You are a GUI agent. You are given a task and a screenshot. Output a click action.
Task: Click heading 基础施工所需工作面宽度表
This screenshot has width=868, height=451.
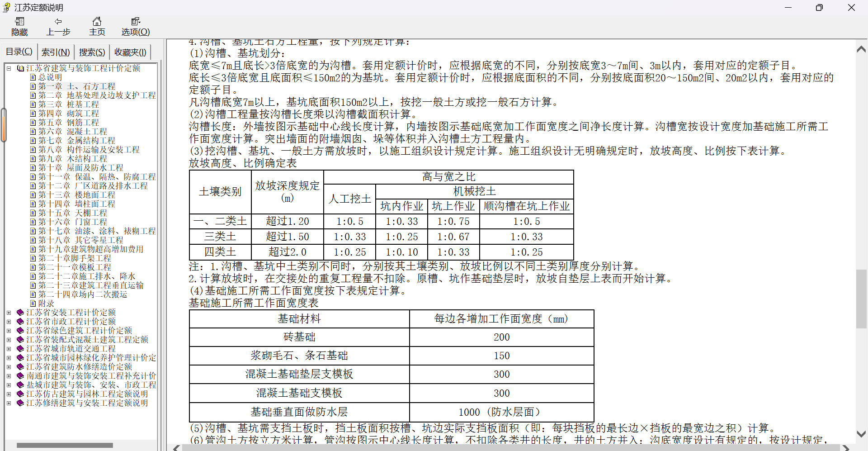[254, 303]
